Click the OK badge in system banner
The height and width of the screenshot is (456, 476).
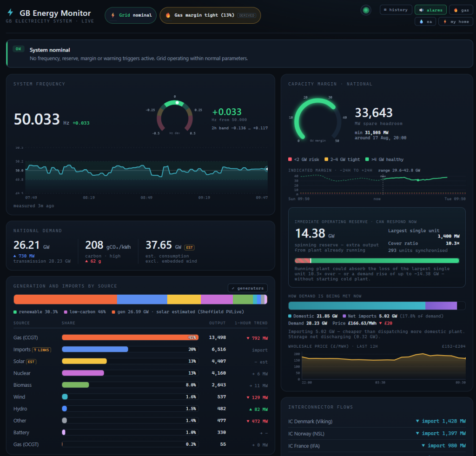coord(19,49)
